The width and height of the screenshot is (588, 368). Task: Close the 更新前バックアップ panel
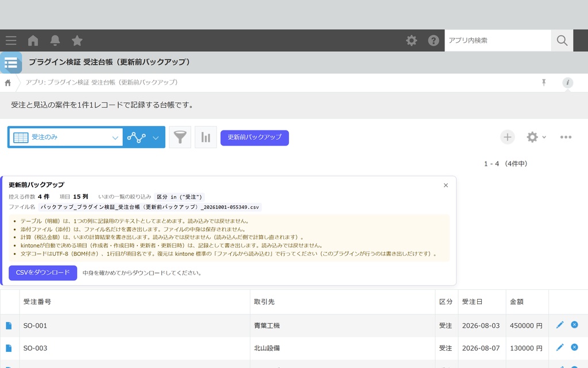[x=446, y=185]
